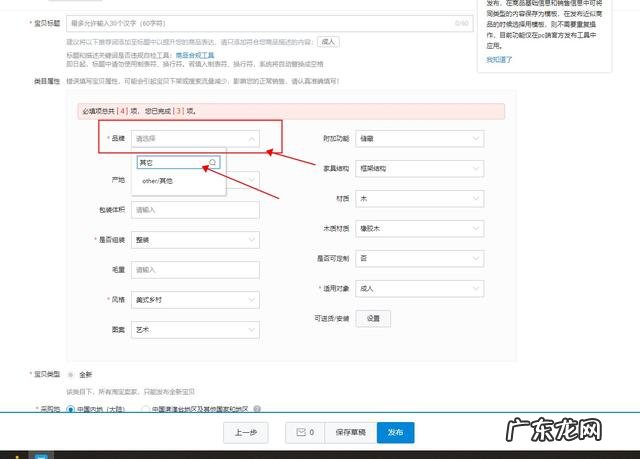Open the 图案 dropdown showing 艺术
The height and width of the screenshot is (459, 640).
(x=195, y=330)
